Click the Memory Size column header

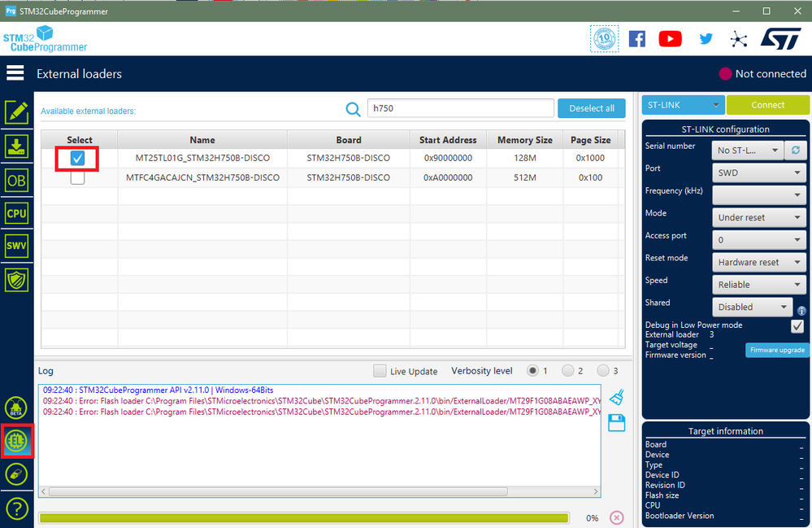[524, 140]
